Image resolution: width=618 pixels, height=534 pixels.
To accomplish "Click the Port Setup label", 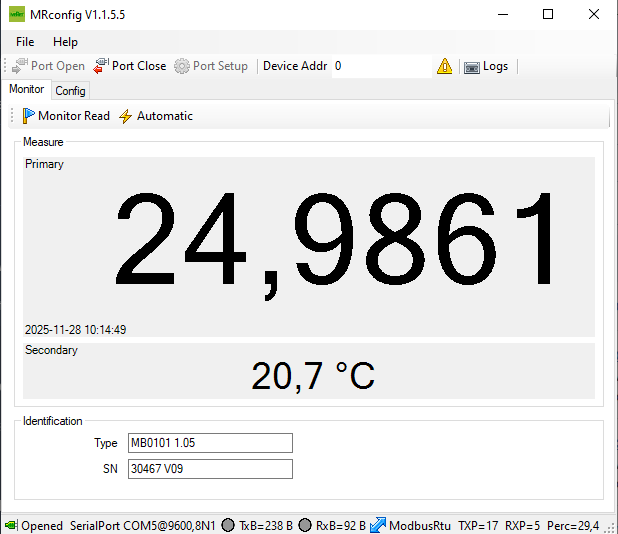I will click(220, 66).
